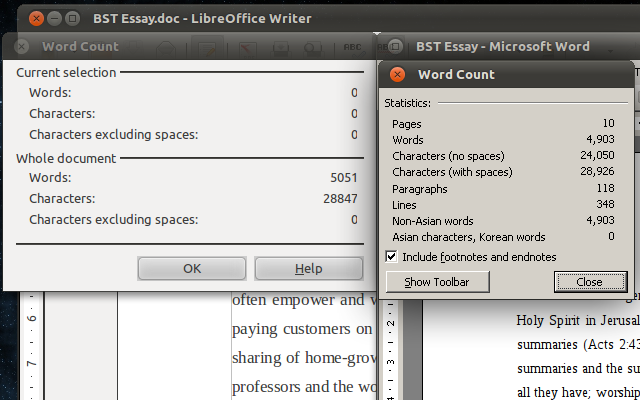Click Word's vertical ruler near mark 2
640x400 pixels.
coord(391,322)
